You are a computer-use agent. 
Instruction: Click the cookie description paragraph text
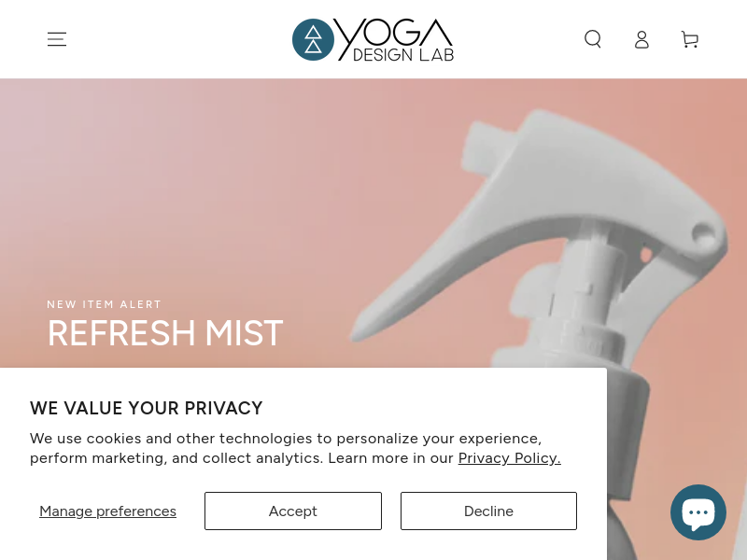coord(295,448)
